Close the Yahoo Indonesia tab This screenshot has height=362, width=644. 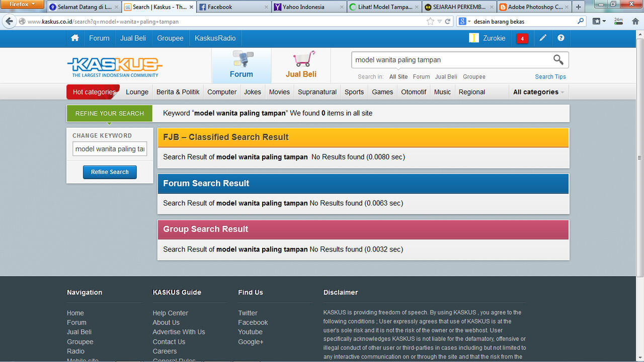[341, 7]
